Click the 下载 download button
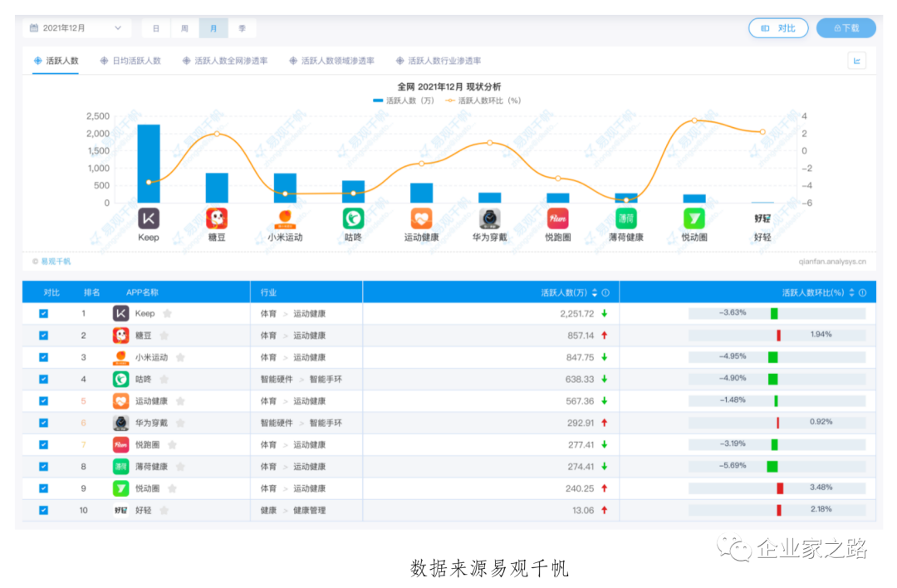 [846, 27]
